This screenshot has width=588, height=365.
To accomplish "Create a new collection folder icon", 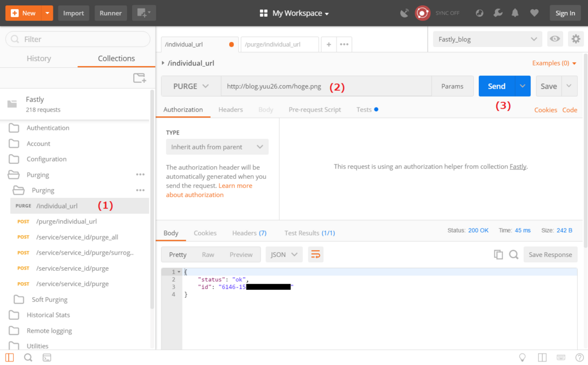I will 140,78.
